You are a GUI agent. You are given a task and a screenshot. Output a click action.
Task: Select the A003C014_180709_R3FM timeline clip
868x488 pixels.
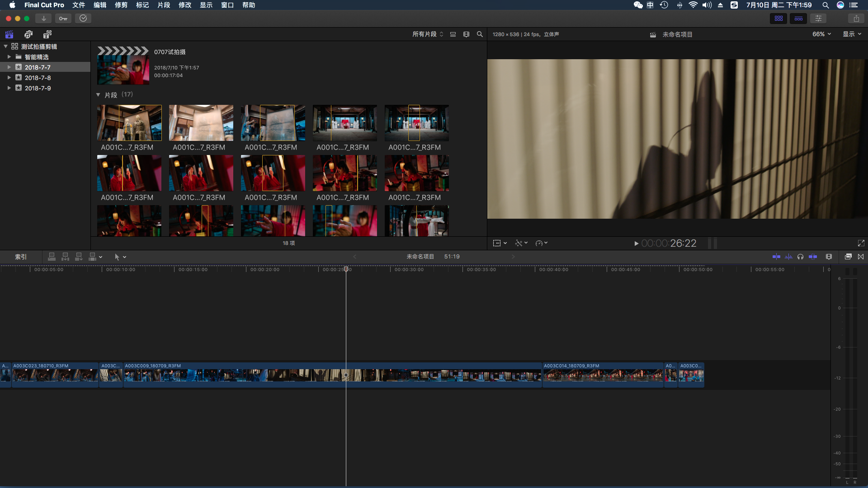pos(603,375)
